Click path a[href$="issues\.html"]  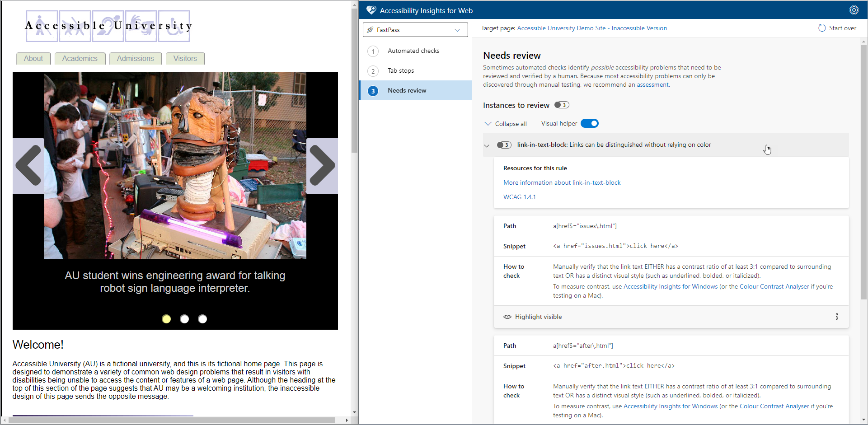585,226
